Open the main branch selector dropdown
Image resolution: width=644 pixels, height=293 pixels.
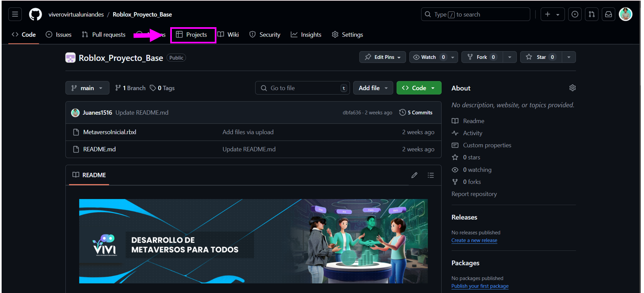click(87, 88)
